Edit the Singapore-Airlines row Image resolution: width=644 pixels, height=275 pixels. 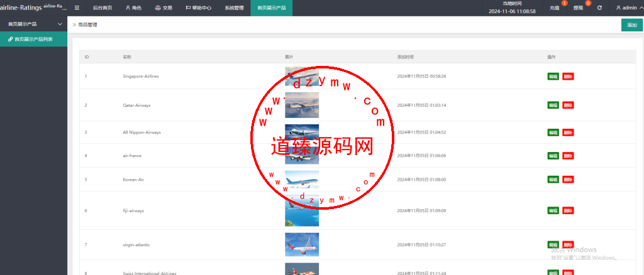[x=553, y=76]
